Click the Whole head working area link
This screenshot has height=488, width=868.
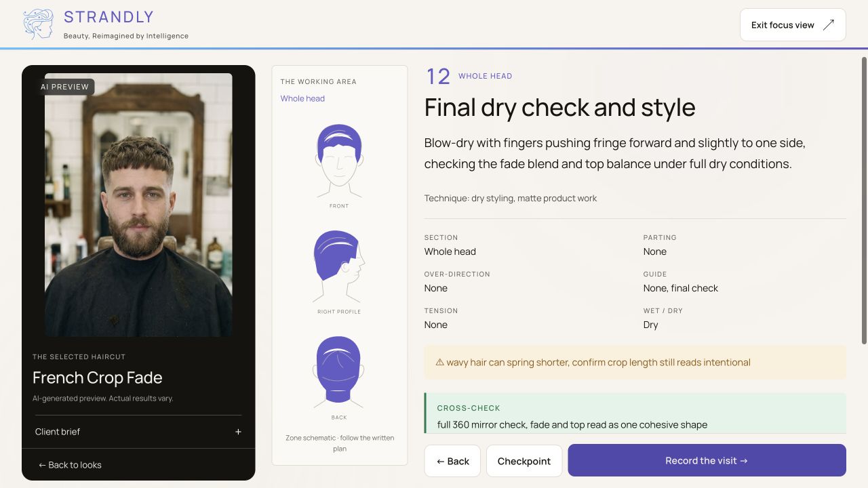[302, 98]
